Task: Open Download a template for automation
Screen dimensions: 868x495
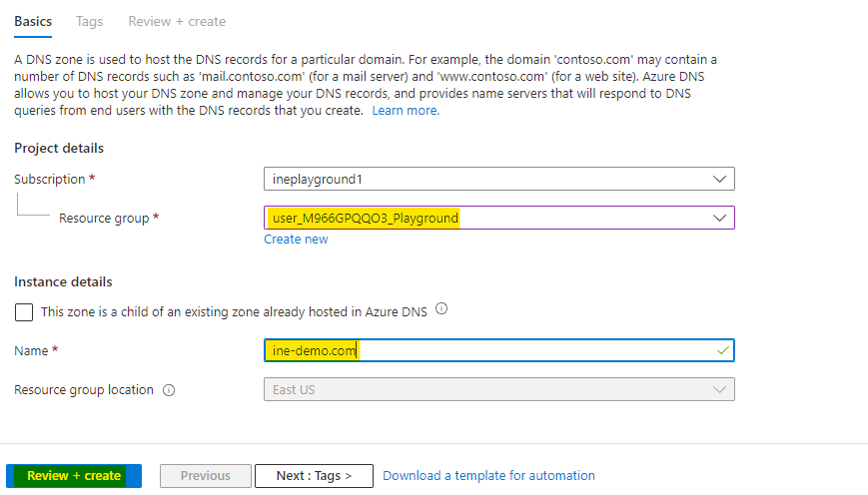Action: pyautogui.click(x=488, y=476)
